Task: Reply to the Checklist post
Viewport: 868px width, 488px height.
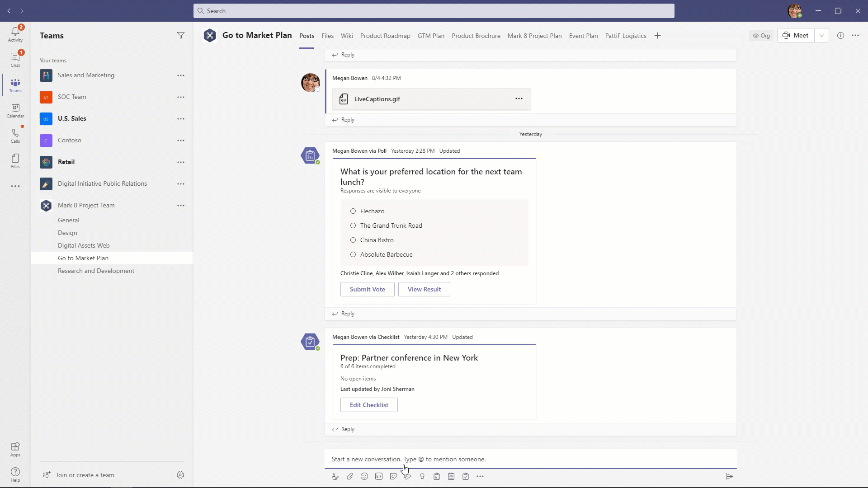Action: tap(343, 429)
